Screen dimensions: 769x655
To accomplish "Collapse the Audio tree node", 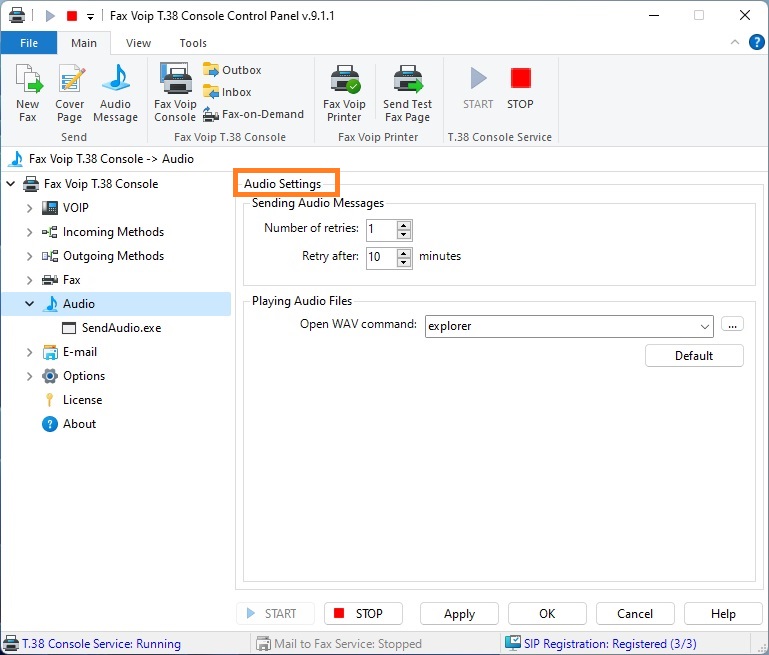I will (x=29, y=304).
